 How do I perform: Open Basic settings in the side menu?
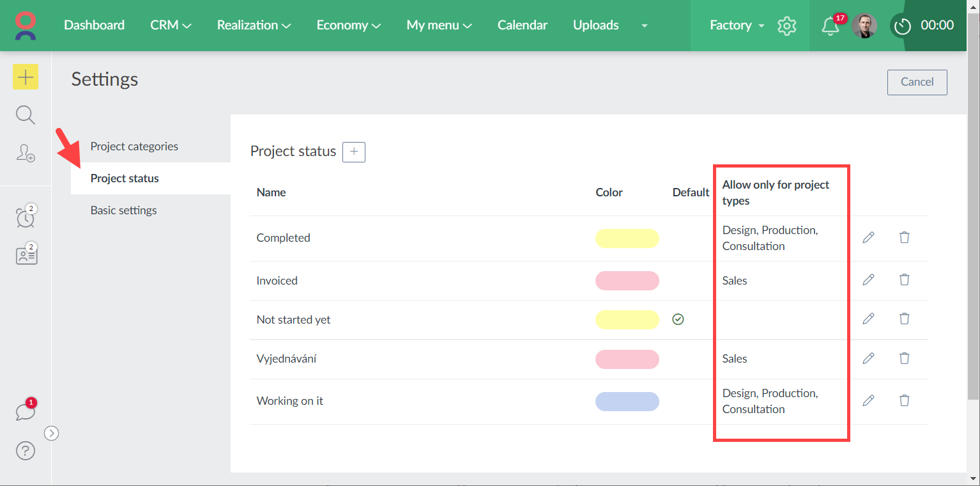[123, 210]
